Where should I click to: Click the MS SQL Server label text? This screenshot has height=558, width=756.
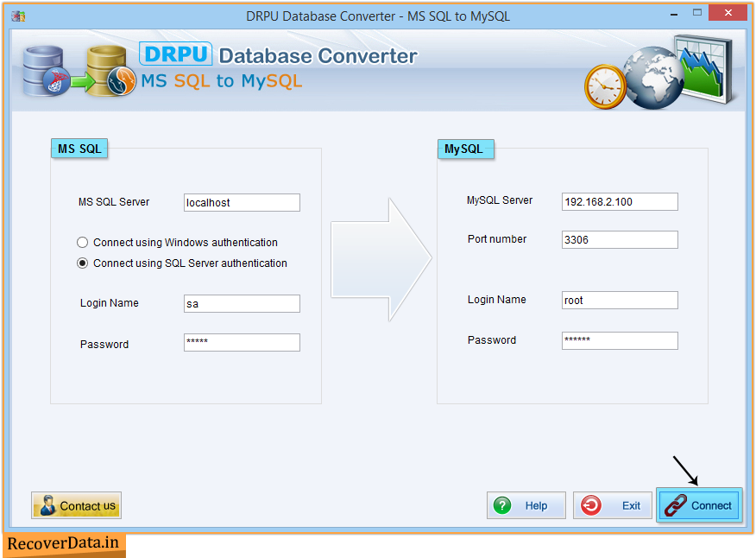coord(114,202)
